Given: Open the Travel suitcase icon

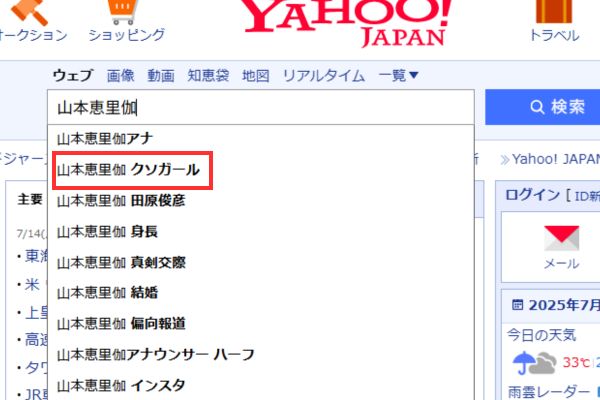Looking at the screenshot, I should point(554,11).
